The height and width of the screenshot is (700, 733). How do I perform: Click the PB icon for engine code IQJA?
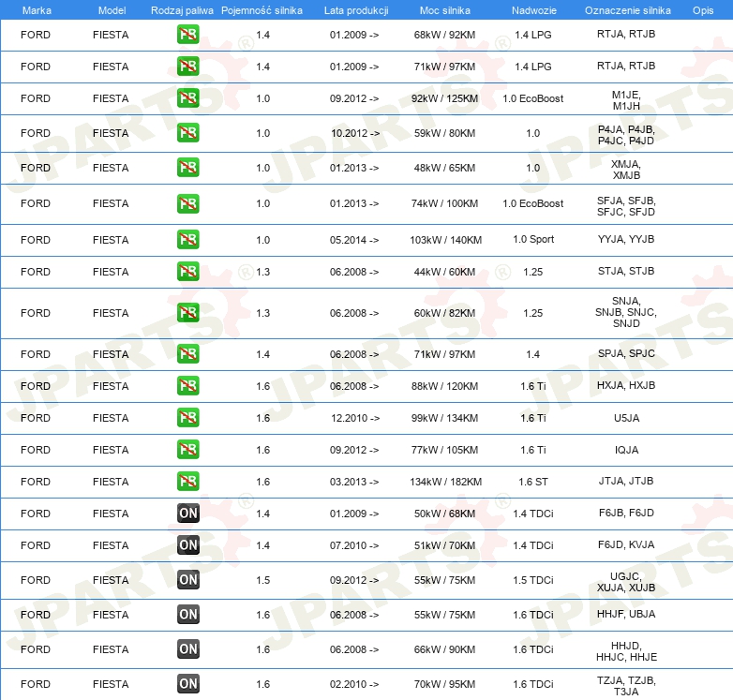click(x=188, y=450)
